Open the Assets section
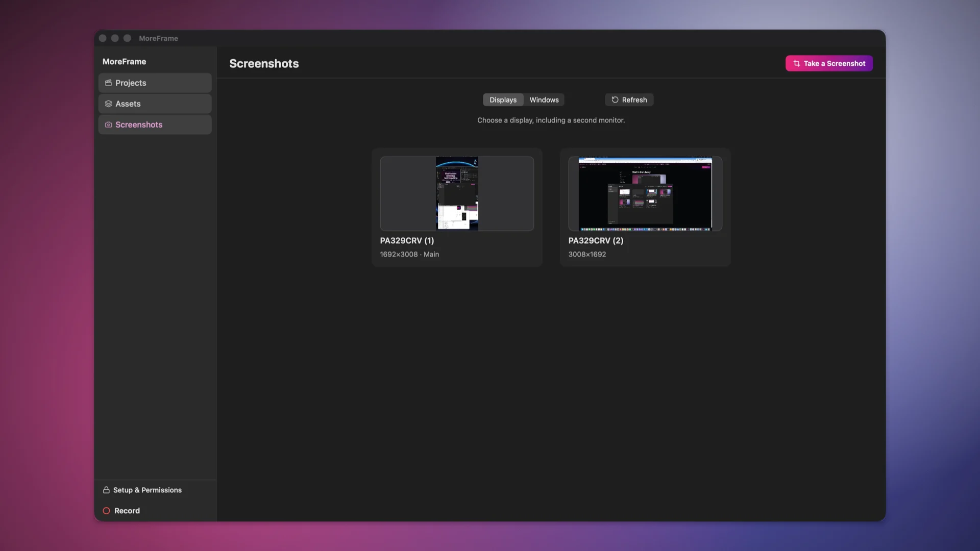Image resolution: width=980 pixels, height=551 pixels. point(155,104)
